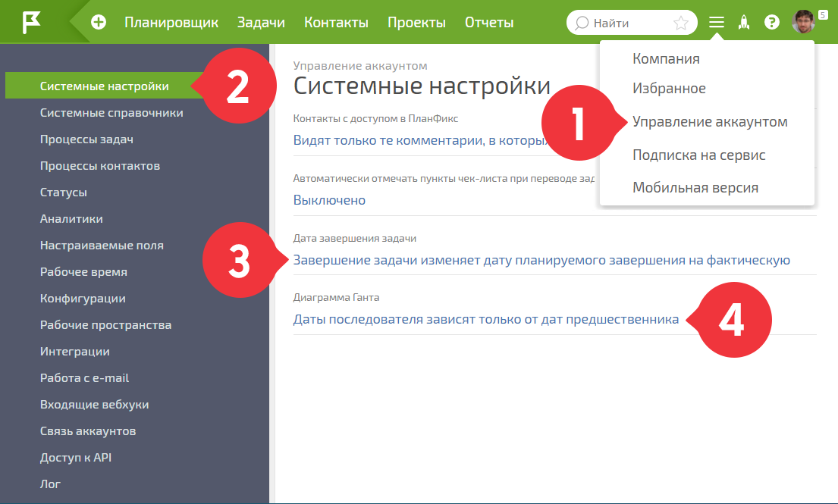
Task: Click the star icon in search box
Action: [x=680, y=23]
